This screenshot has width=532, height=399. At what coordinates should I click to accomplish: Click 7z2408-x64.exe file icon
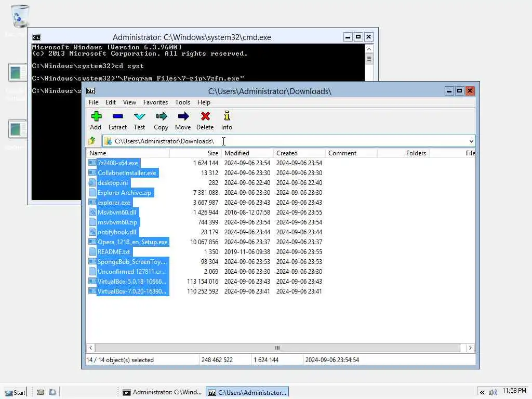point(92,163)
